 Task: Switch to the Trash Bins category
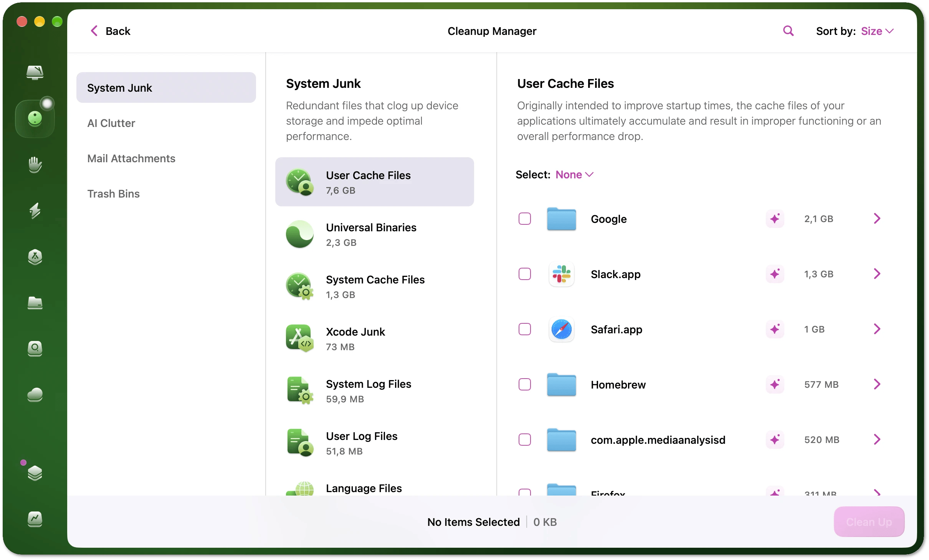point(166,194)
